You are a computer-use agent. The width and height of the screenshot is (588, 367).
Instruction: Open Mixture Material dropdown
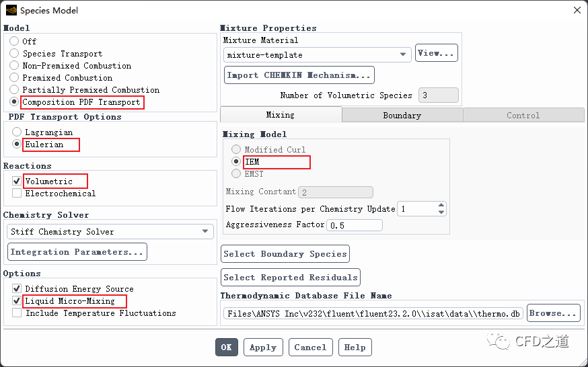[x=403, y=55]
